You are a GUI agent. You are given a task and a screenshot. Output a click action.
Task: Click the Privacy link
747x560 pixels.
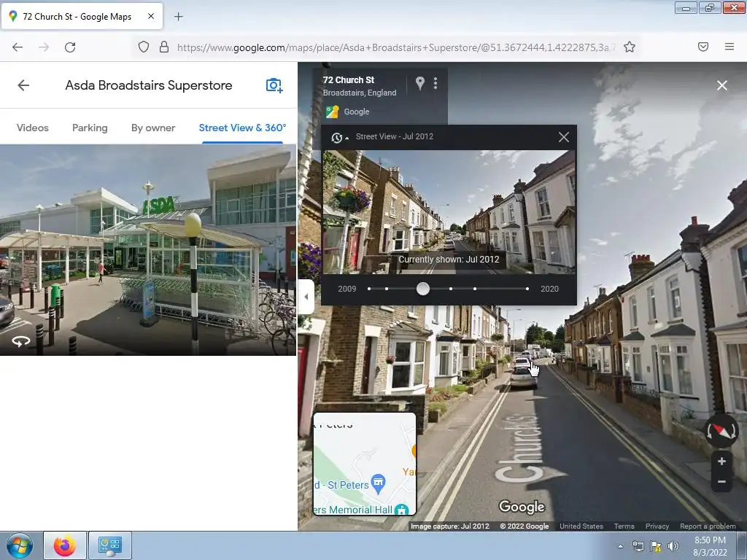pos(657,526)
